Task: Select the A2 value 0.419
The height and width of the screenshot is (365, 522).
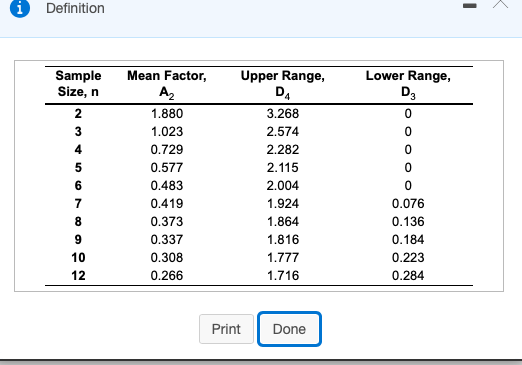Action: coord(167,204)
